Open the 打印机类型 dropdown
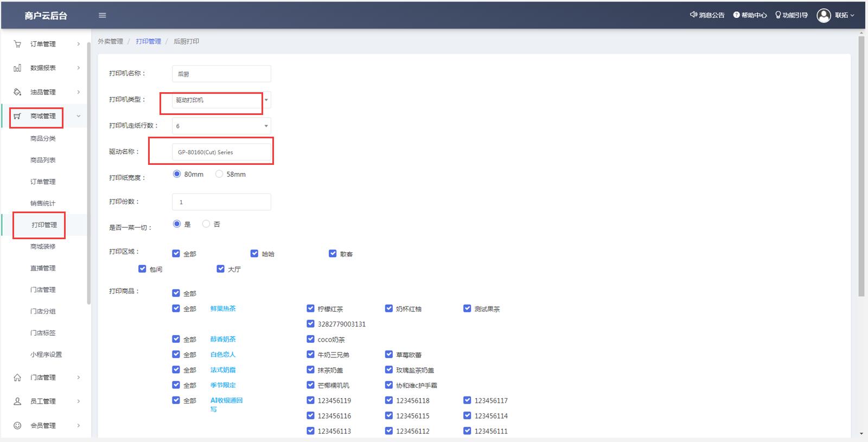 point(221,100)
